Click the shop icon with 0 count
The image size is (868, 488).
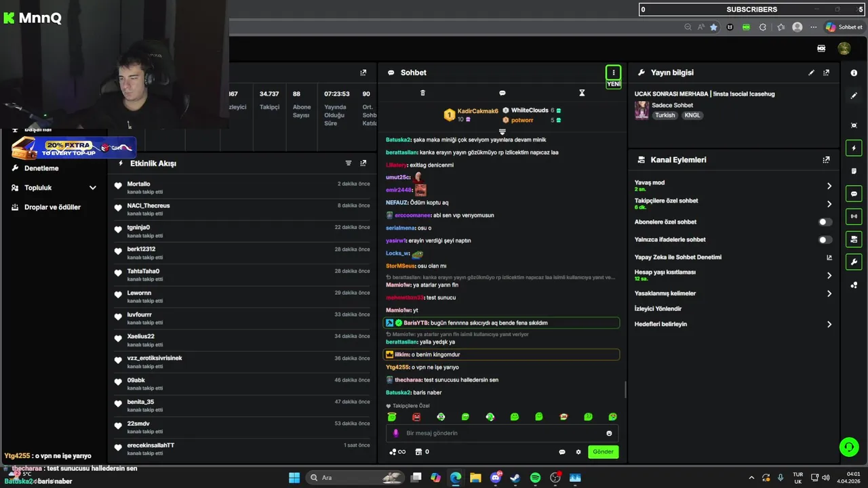(x=422, y=452)
